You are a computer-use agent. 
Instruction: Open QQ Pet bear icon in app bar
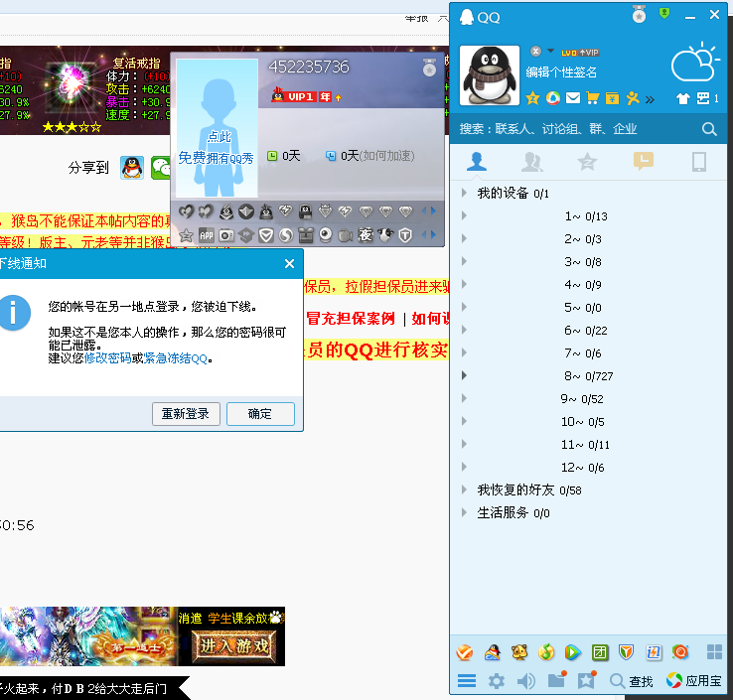coord(519,652)
